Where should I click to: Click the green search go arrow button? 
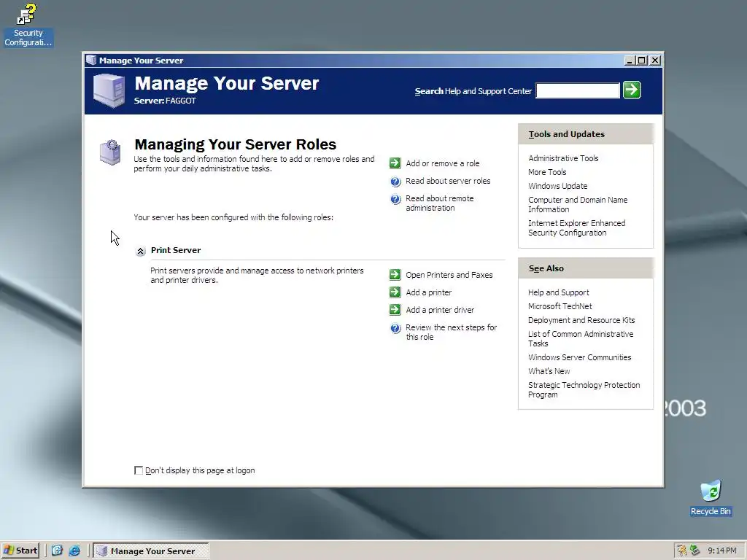[632, 90]
